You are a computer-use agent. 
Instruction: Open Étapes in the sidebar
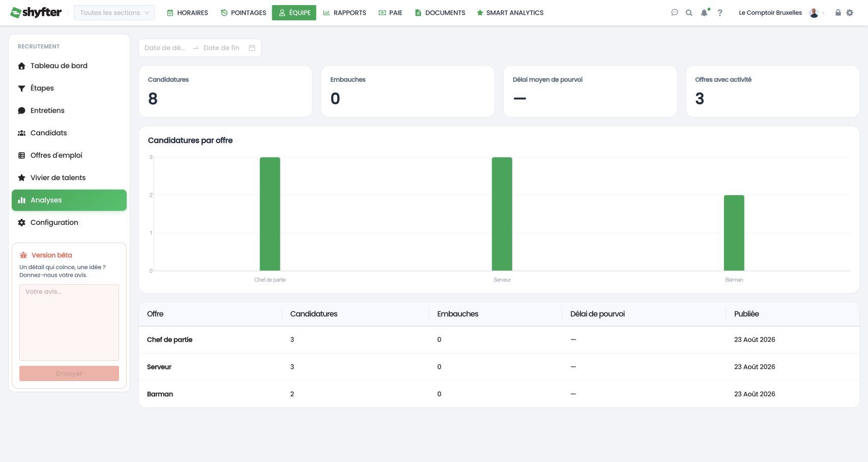click(x=69, y=88)
